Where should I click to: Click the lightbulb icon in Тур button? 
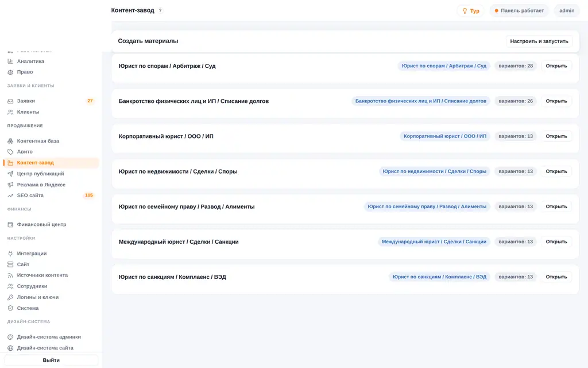pyautogui.click(x=465, y=11)
